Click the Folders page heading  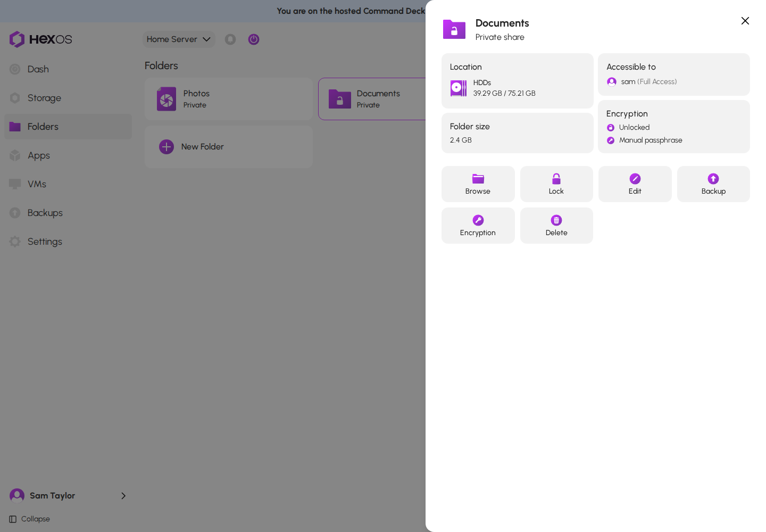[161, 65]
